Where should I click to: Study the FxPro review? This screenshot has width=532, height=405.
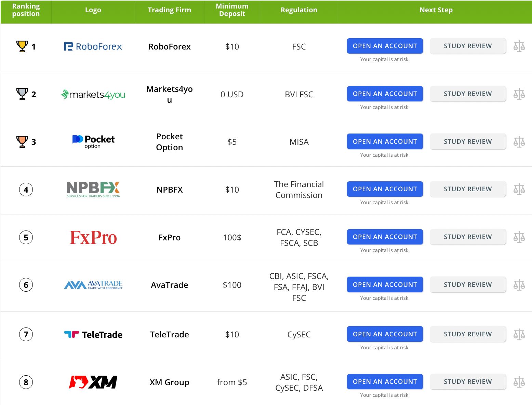click(468, 237)
